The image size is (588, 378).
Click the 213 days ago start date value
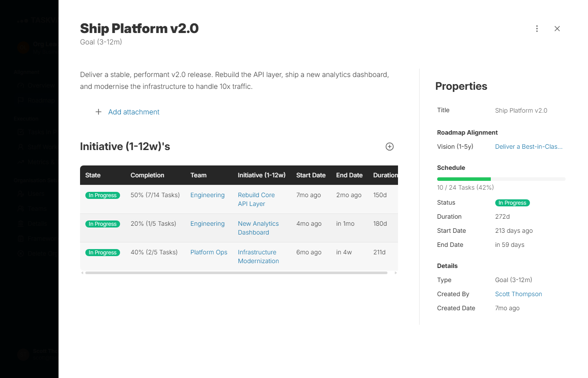point(514,231)
